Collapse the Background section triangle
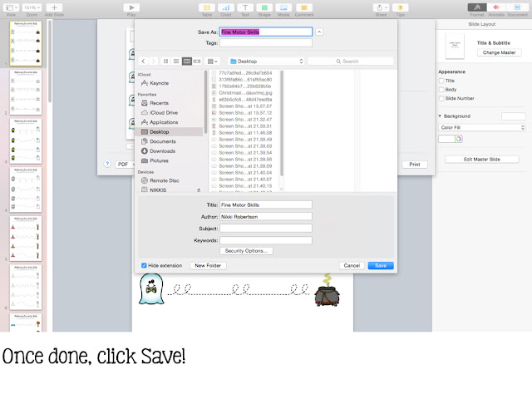 (x=440, y=116)
